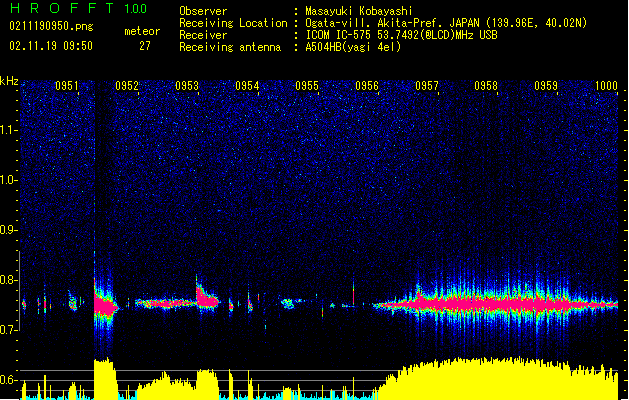The width and height of the screenshot is (629, 400).
Task: Click the 0953 time marker
Action: click(x=187, y=86)
